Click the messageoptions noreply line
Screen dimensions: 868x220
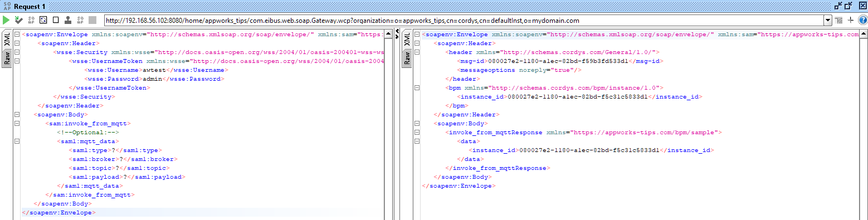tap(519, 70)
